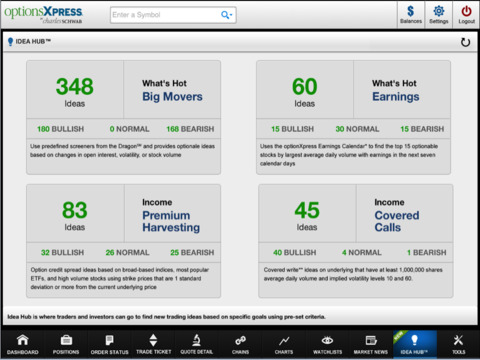The width and height of the screenshot is (480, 360).
Task: Filter Premium Harvesting by 25 Bearish
Action: tap(192, 253)
